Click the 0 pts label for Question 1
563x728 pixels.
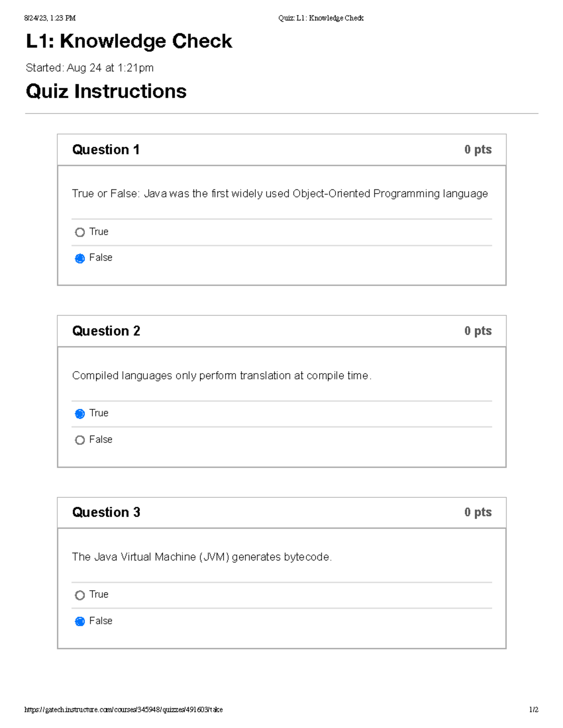coord(478,149)
